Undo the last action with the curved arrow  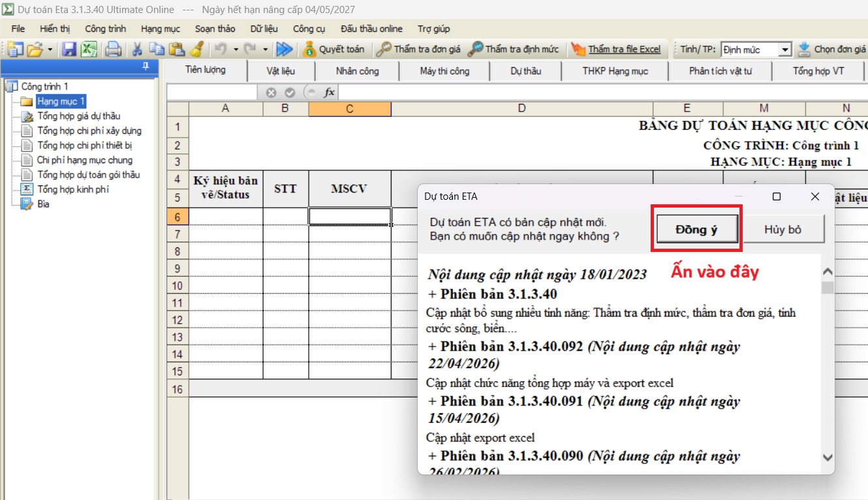(221, 49)
